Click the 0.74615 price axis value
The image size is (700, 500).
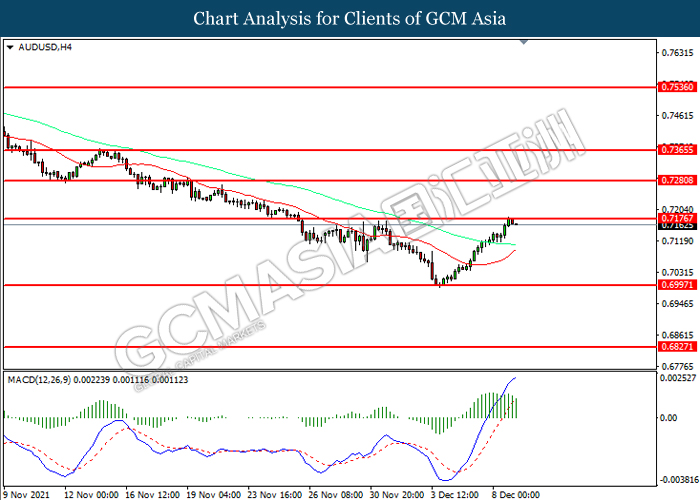coord(678,116)
